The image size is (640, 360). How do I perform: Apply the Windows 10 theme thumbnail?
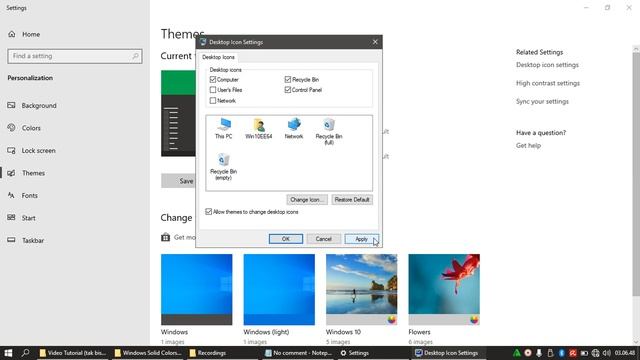tap(362, 289)
